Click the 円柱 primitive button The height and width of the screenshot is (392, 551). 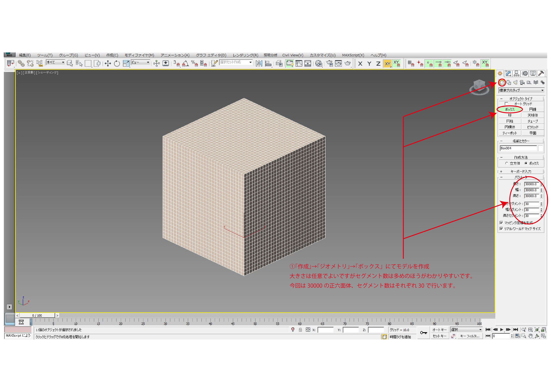click(510, 121)
